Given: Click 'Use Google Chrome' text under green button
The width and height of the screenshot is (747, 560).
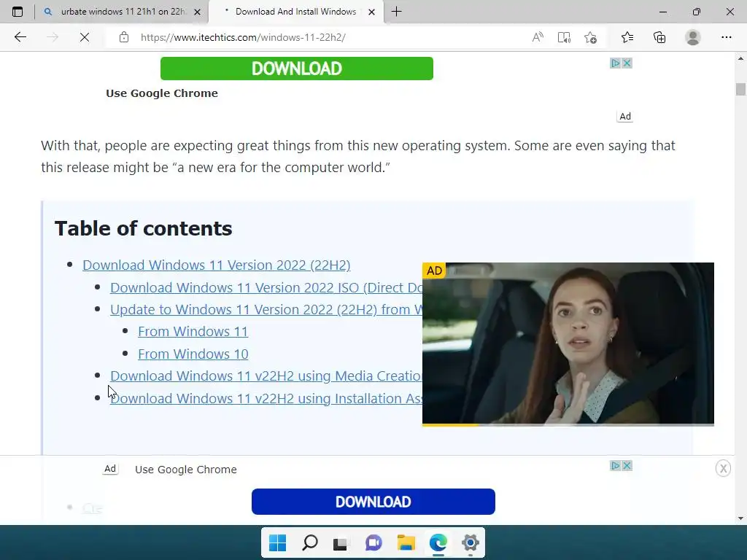Looking at the screenshot, I should point(162,93).
